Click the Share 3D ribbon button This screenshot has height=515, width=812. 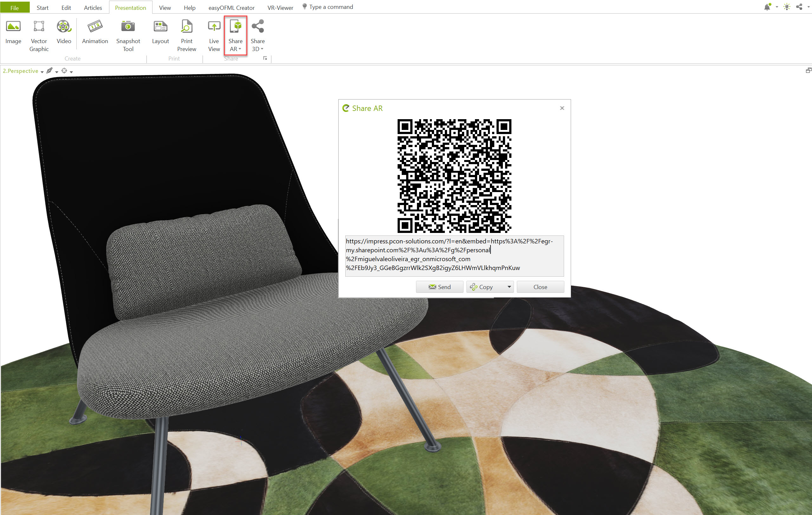click(258, 36)
